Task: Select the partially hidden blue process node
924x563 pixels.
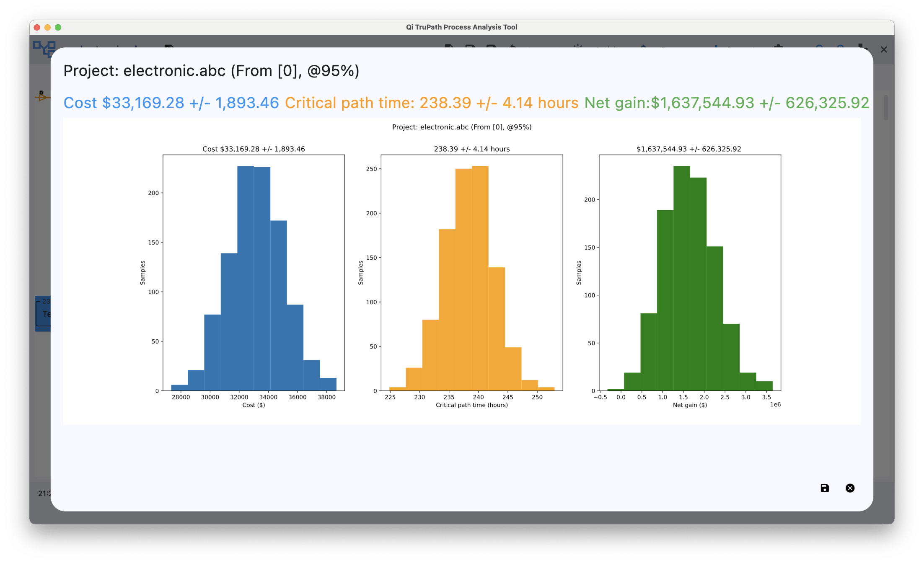Action: (43, 314)
